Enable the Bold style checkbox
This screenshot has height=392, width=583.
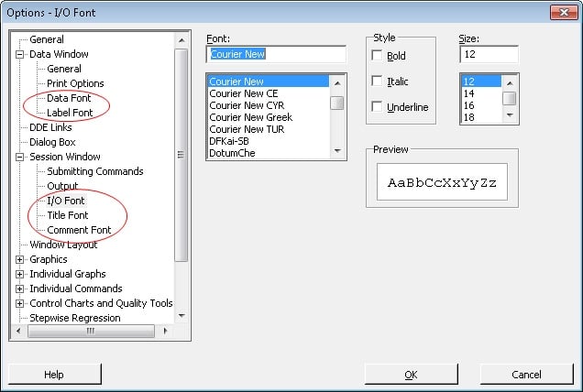[377, 56]
